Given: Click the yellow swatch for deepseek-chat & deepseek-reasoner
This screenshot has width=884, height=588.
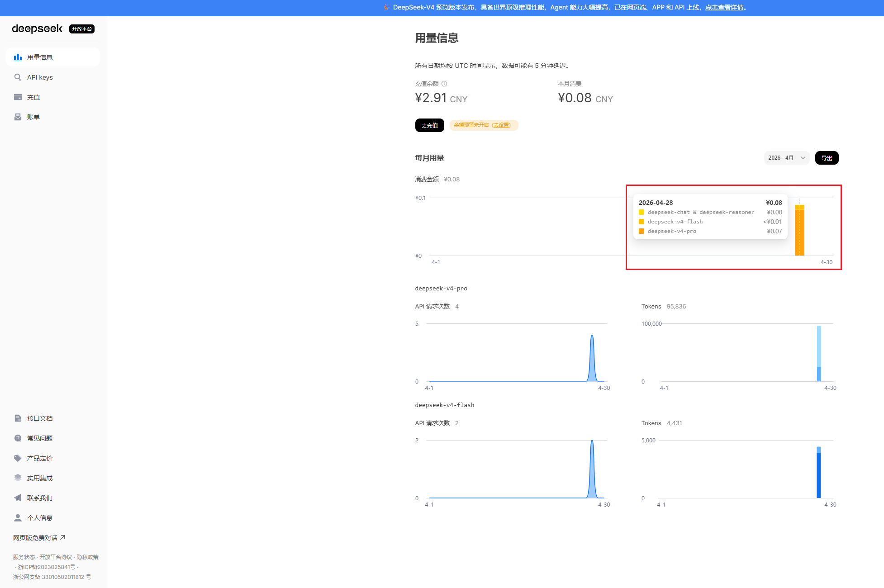Looking at the screenshot, I should [642, 212].
